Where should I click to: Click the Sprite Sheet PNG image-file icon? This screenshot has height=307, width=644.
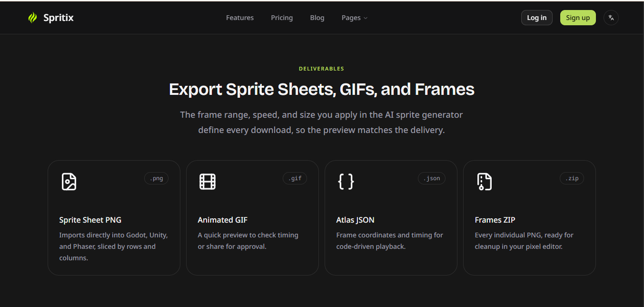[x=69, y=182]
